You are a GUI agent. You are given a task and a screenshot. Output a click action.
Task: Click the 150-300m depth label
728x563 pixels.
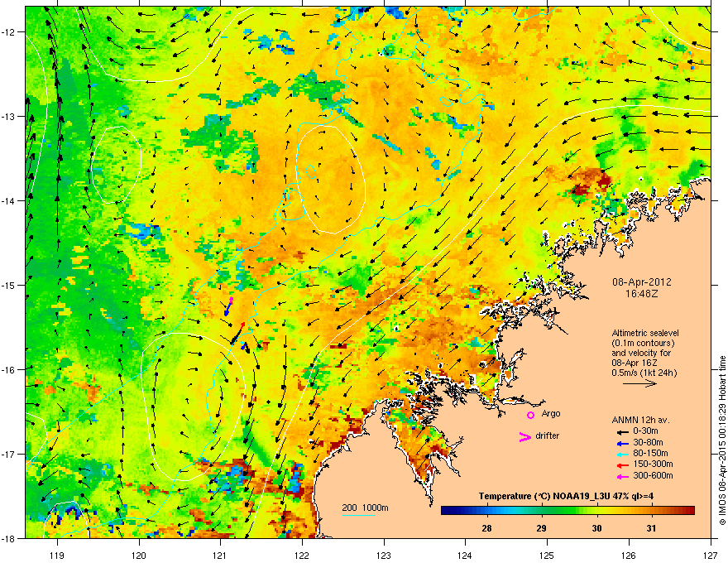[x=653, y=464]
